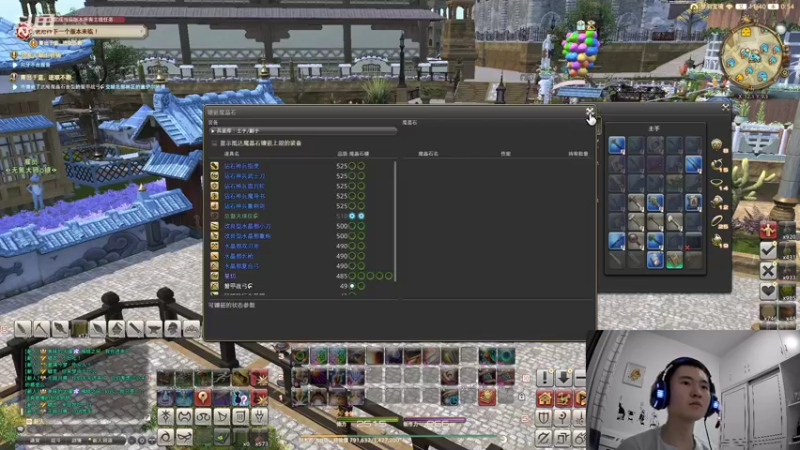Open the soul crystal armoury tab with count 10
Image resolution: width=800 pixels, height=450 pixels.
point(718,241)
